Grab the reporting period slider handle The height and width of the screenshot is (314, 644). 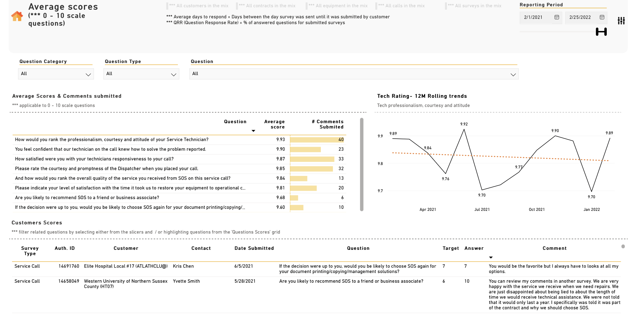pyautogui.click(x=601, y=32)
